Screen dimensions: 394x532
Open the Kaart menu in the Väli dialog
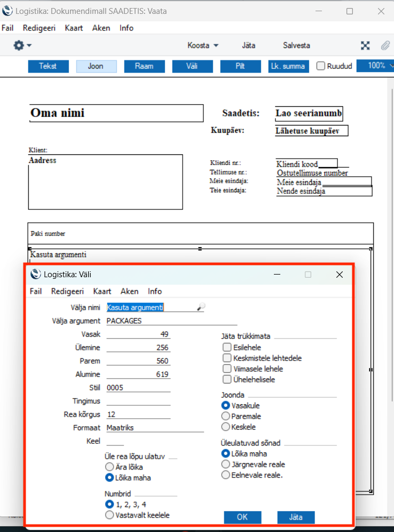point(102,291)
